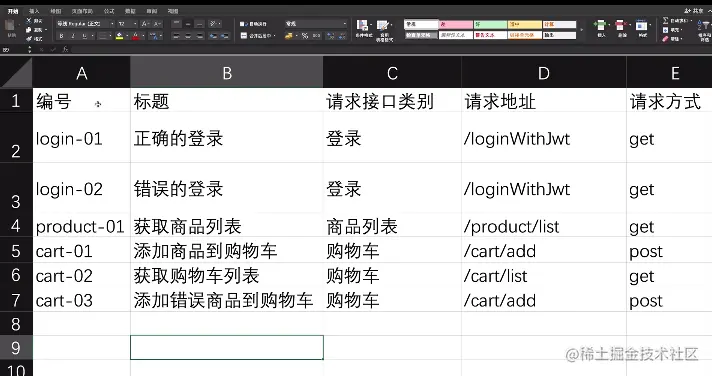Toggle bold formatting in the ribbon
The image size is (712, 376).
(61, 35)
